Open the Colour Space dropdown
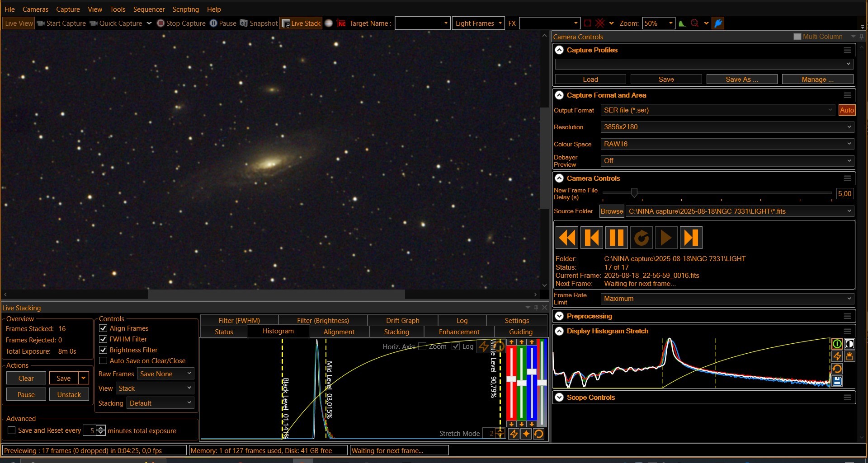868x463 pixels. click(726, 144)
